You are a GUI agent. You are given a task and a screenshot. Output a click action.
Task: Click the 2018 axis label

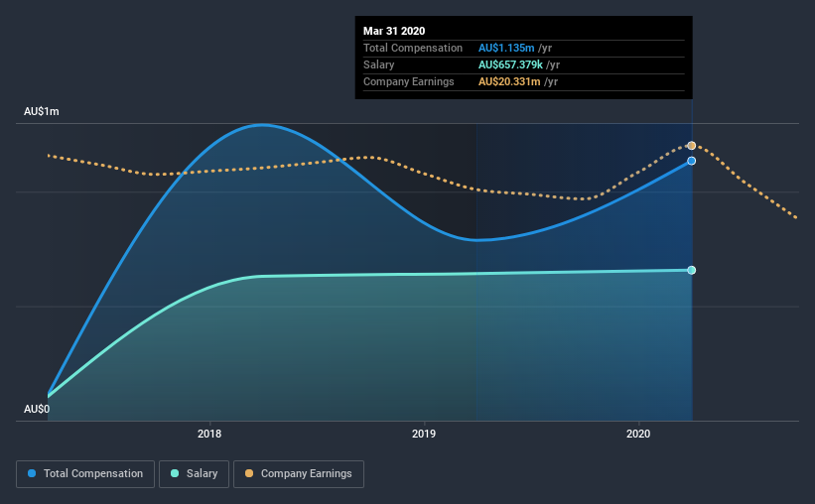(x=209, y=434)
